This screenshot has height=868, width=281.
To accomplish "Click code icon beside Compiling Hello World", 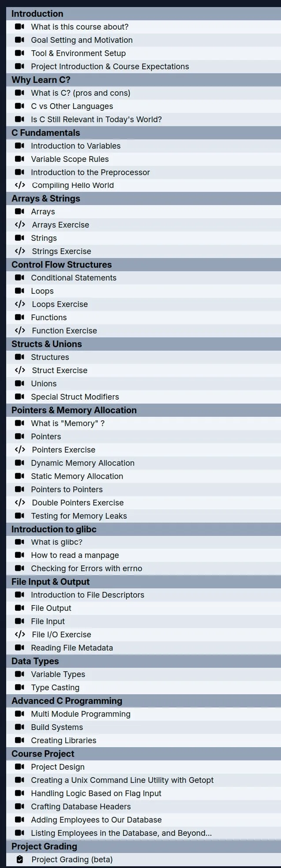I will [20, 185].
